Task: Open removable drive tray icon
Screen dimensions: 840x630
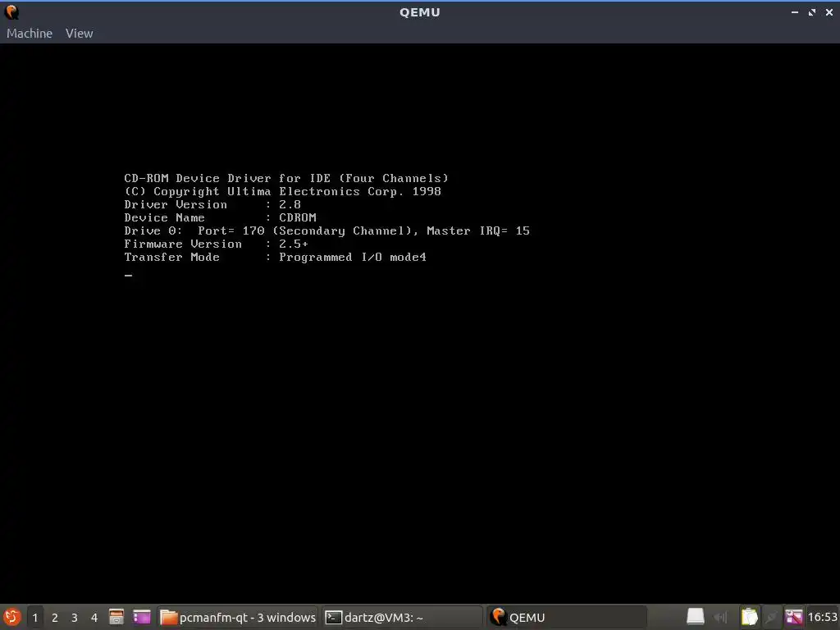Action: [x=696, y=617]
